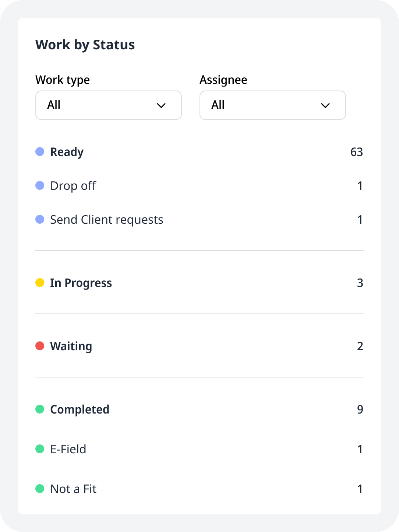Screen dimensions: 399x532
Task: Click the green Completed status dot
Action: [40, 409]
